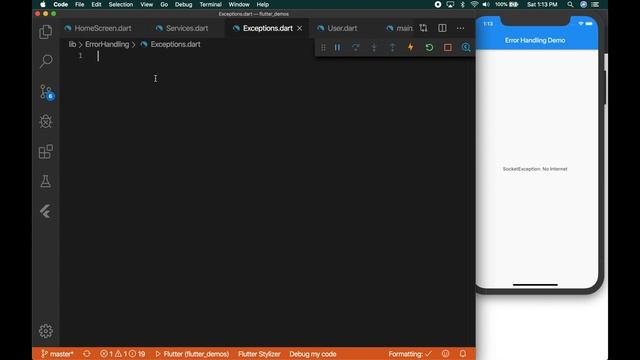This screenshot has width=640, height=360.
Task: Place cursor on editor line 1
Action: [267, 56]
